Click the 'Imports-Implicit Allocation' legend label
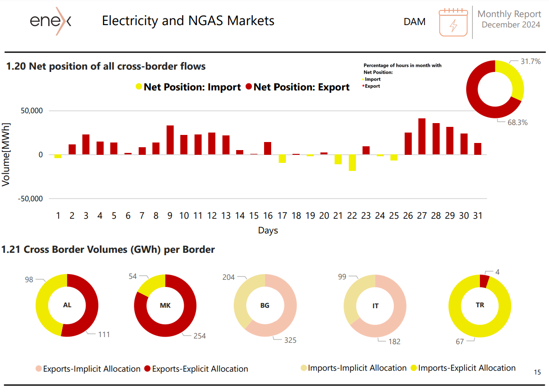 [357, 368]
